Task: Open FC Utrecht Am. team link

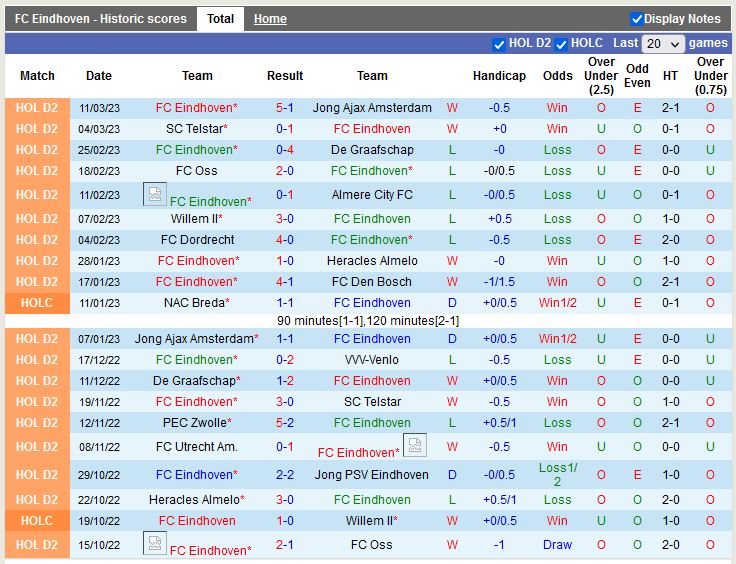Action: 197,447
